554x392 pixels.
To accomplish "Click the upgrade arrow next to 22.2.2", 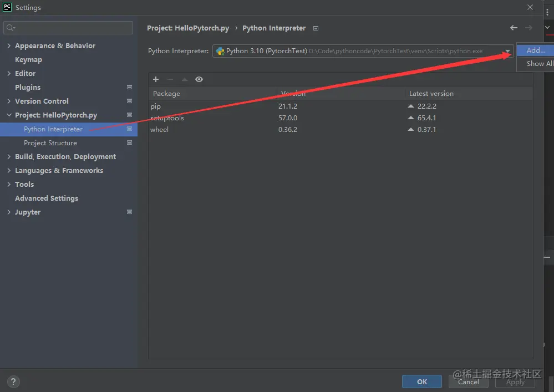I will point(411,106).
